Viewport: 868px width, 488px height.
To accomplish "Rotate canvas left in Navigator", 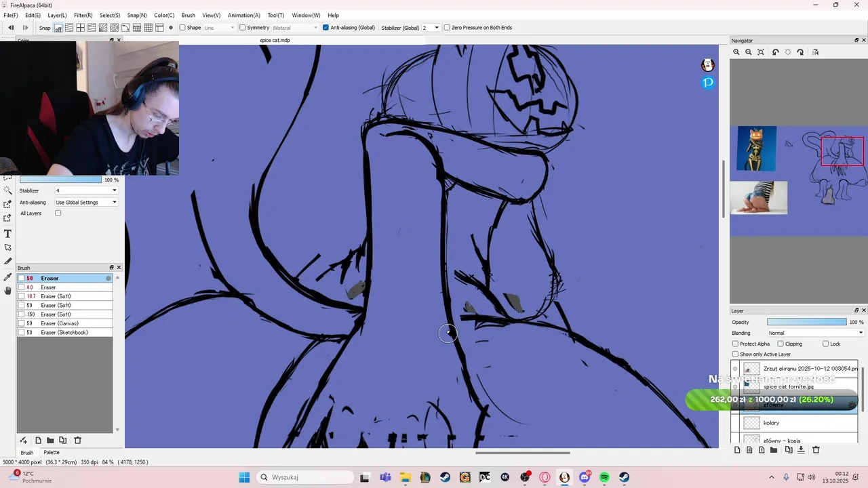I will click(x=776, y=52).
